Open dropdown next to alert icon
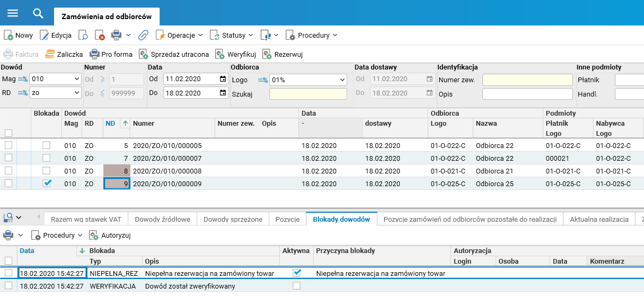The height and width of the screenshot is (296, 644). [277, 36]
